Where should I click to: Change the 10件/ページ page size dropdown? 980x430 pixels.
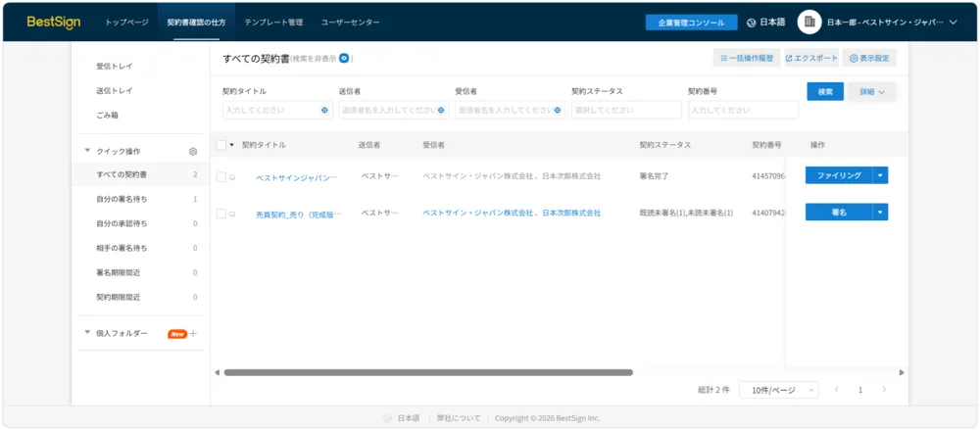click(779, 390)
